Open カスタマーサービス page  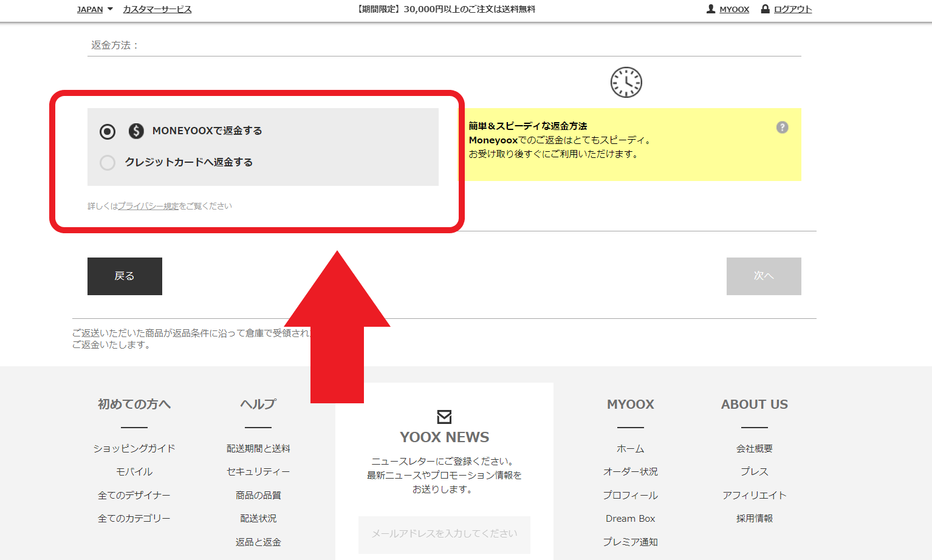pos(156,9)
